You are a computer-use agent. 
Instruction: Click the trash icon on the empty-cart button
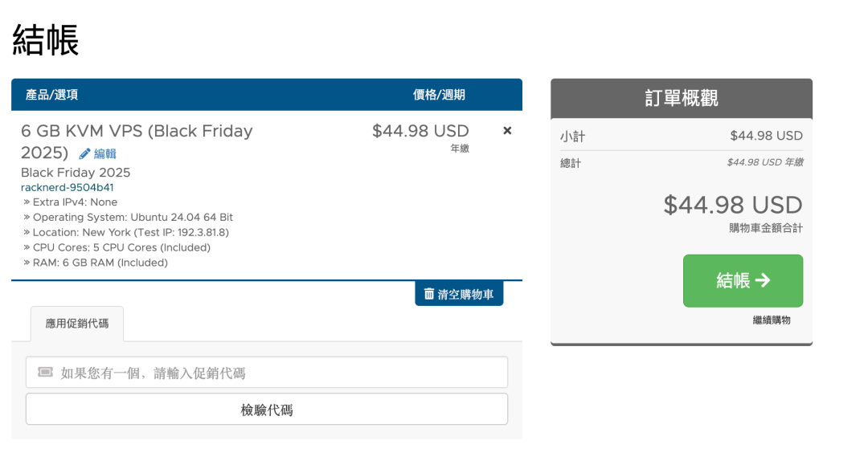(429, 294)
